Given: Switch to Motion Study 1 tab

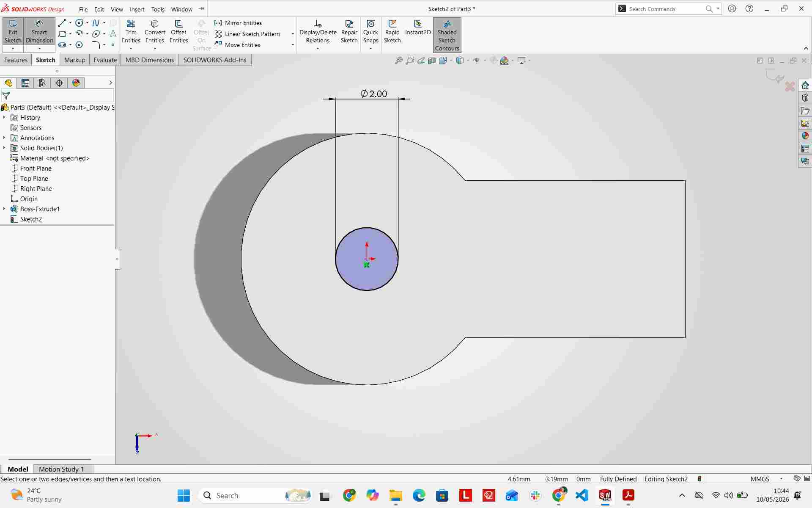Looking at the screenshot, I should click(x=61, y=469).
